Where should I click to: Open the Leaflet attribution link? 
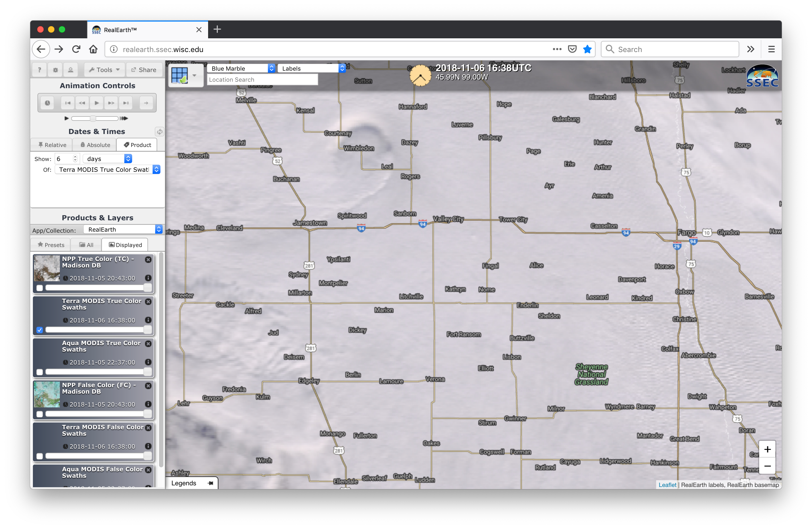(x=667, y=485)
